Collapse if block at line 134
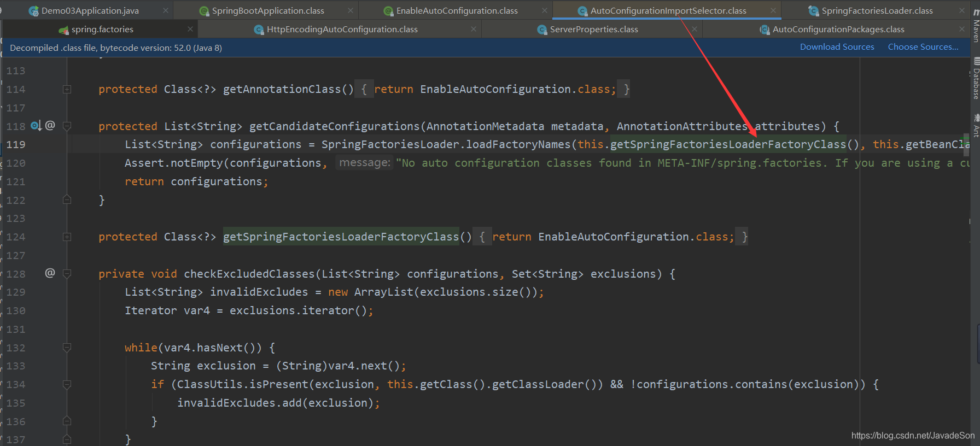Screen dimensions: 980x446 (x=67, y=384)
